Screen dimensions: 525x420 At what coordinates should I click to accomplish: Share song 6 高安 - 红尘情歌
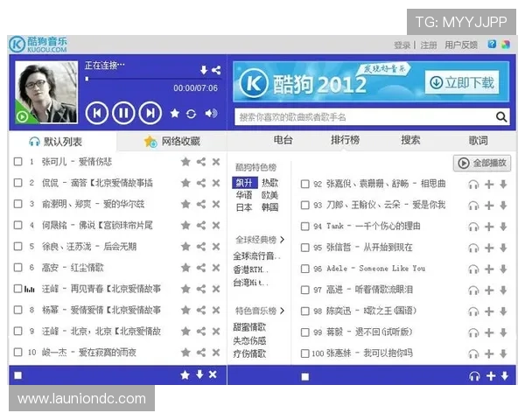201,268
